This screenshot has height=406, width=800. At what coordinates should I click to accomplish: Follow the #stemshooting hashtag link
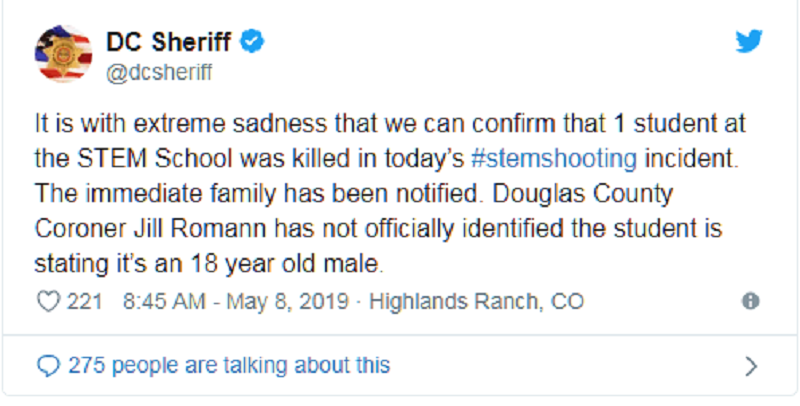coord(554,159)
